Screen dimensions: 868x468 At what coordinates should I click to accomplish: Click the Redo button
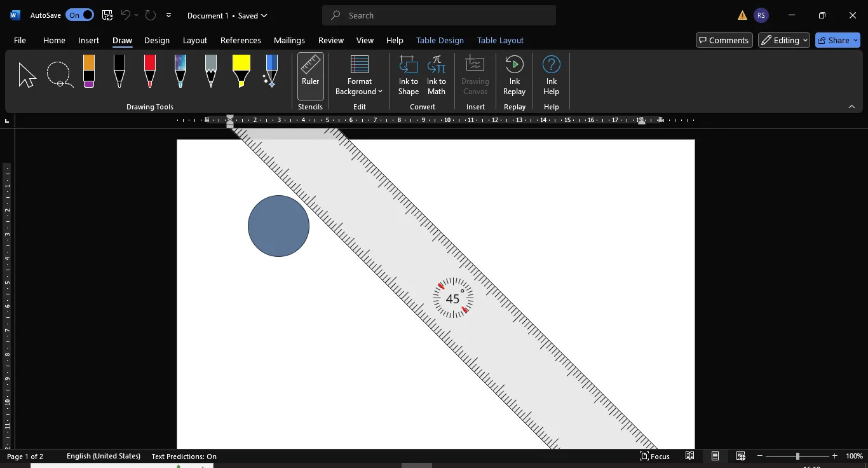(151, 15)
